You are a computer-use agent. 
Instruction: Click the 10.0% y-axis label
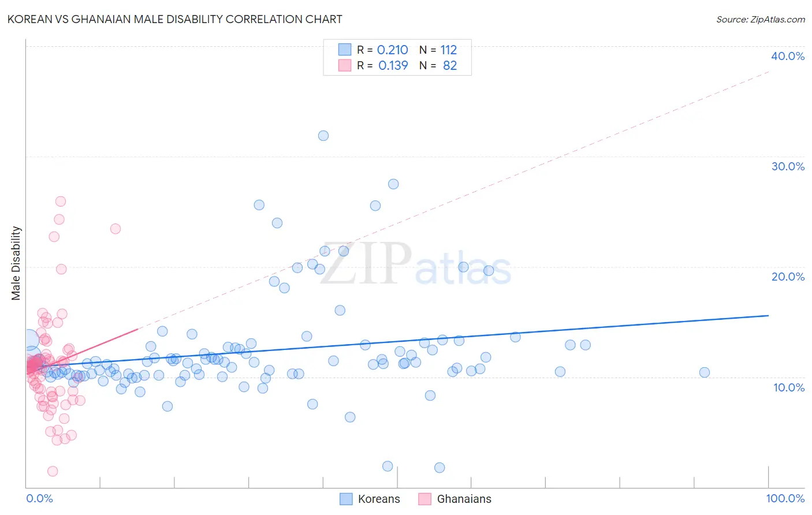[789, 387]
